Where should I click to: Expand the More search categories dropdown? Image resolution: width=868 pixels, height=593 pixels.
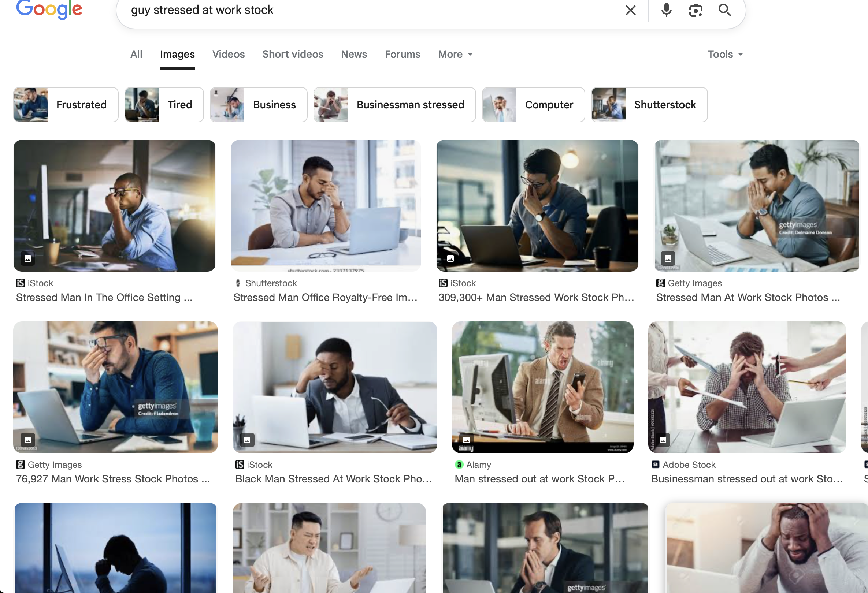coord(455,55)
